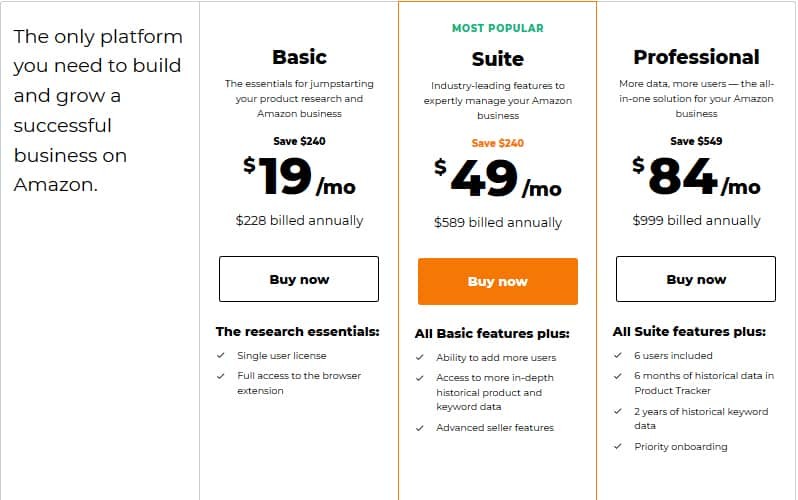Select the Basic plan heading
The height and width of the screenshot is (500, 798).
299,57
